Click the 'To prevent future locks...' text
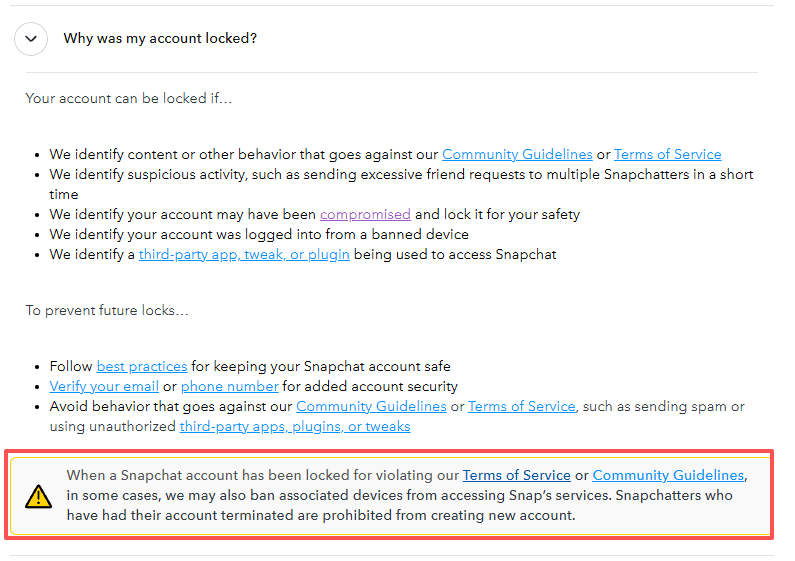Screen dimensions: 795x561 107,310
